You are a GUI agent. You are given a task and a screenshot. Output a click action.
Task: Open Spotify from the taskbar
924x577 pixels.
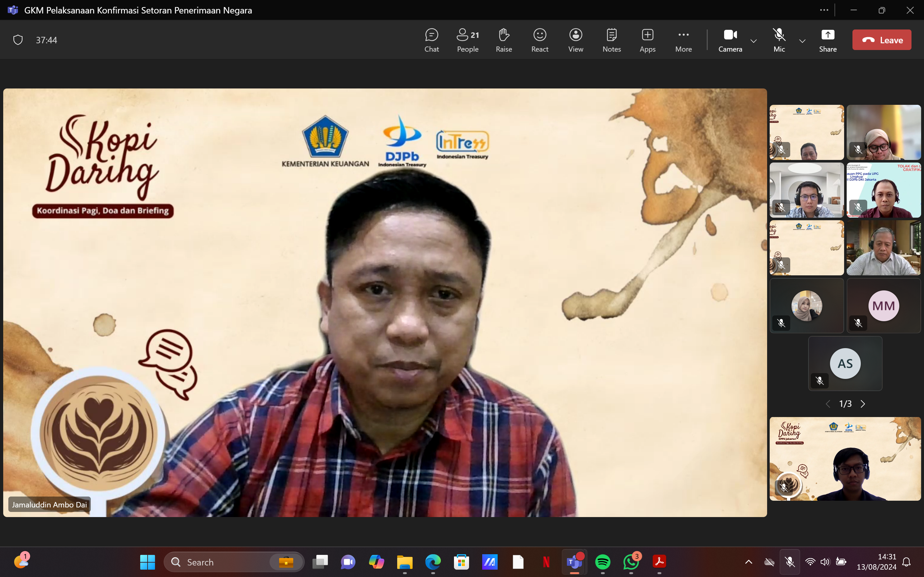603,562
